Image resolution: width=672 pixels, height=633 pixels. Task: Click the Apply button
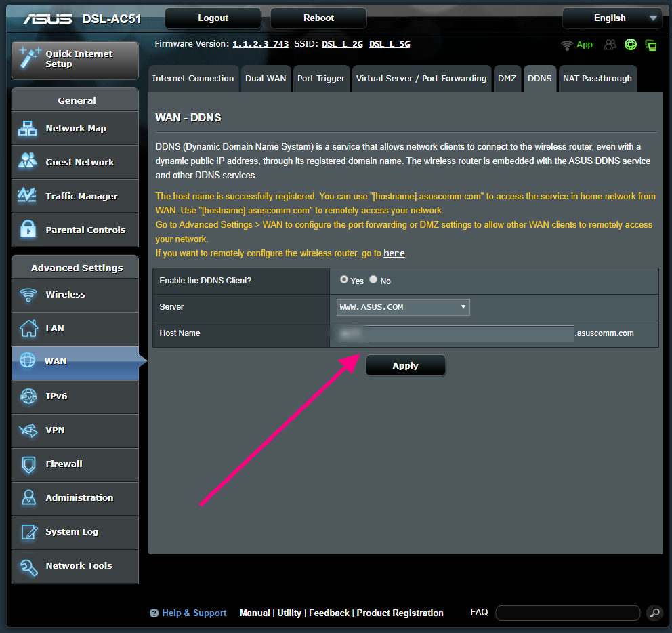point(405,365)
